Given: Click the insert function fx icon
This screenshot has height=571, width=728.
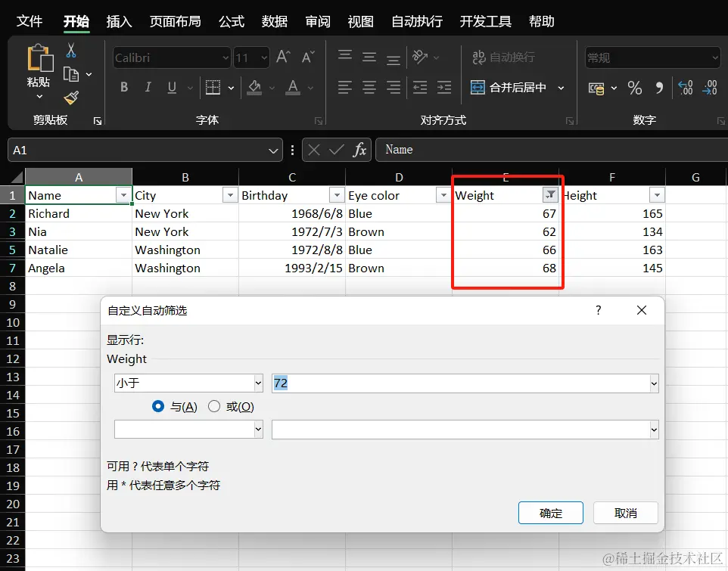Looking at the screenshot, I should 359,150.
